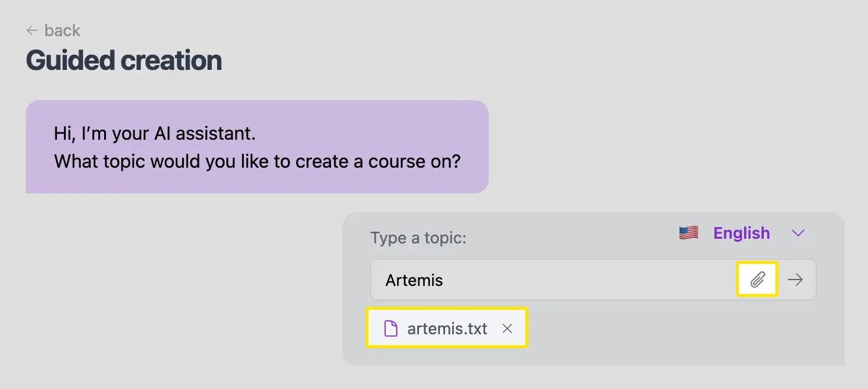Open the English language dropdown
The height and width of the screenshot is (389, 868).
(741, 233)
